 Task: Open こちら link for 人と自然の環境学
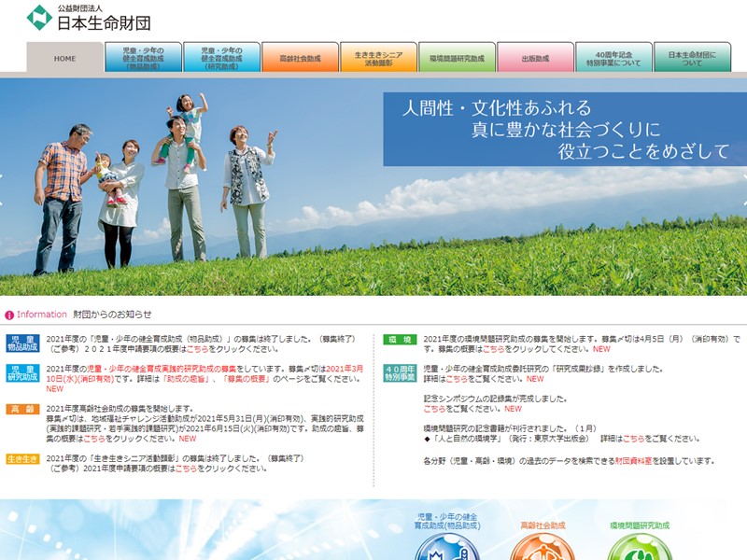click(634, 439)
